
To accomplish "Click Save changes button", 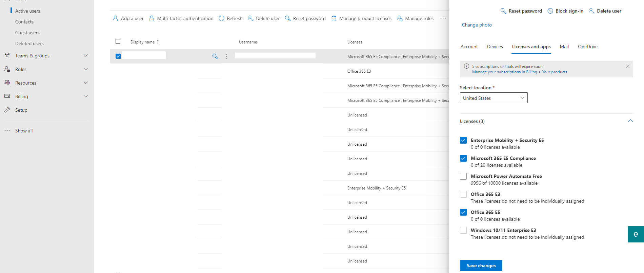I will tap(481, 266).
